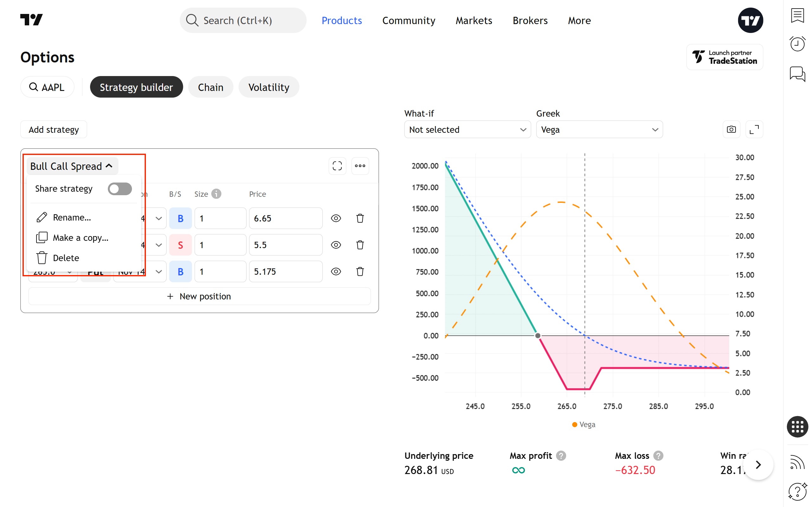The height and width of the screenshot is (507, 812).
Task: Open the chat bubbles sidebar icon
Action: (x=797, y=74)
